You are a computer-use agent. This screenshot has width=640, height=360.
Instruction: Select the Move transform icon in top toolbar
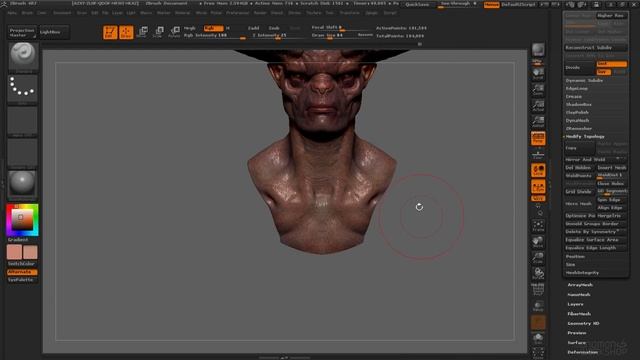tap(143, 31)
